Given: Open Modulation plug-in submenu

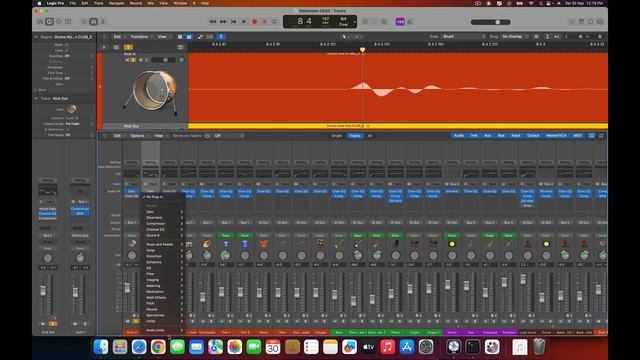Looking at the screenshot, I should tap(163, 291).
